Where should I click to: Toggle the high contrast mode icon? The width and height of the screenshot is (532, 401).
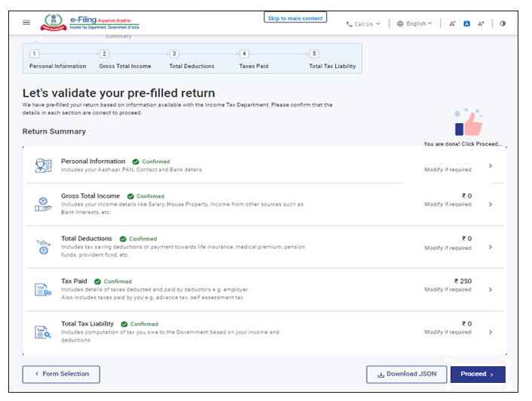(x=503, y=23)
